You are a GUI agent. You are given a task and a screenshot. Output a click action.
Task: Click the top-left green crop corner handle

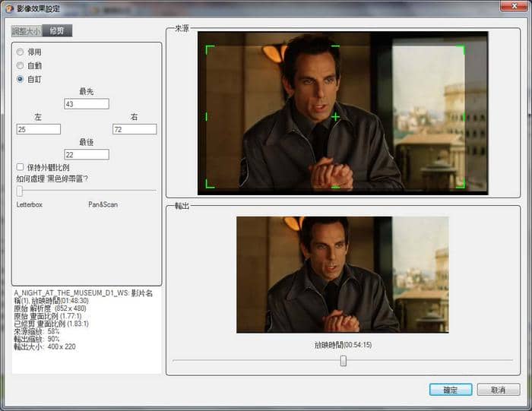click(208, 48)
